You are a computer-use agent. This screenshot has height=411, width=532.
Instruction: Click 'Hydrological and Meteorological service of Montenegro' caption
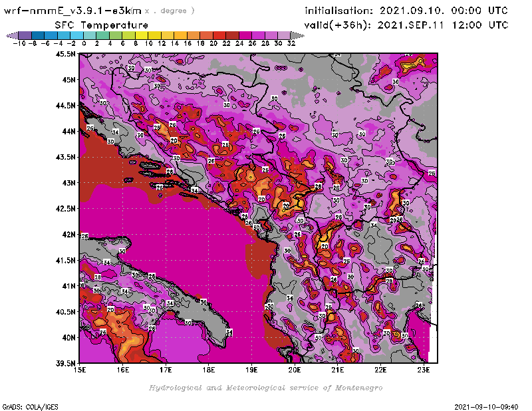pos(265,388)
